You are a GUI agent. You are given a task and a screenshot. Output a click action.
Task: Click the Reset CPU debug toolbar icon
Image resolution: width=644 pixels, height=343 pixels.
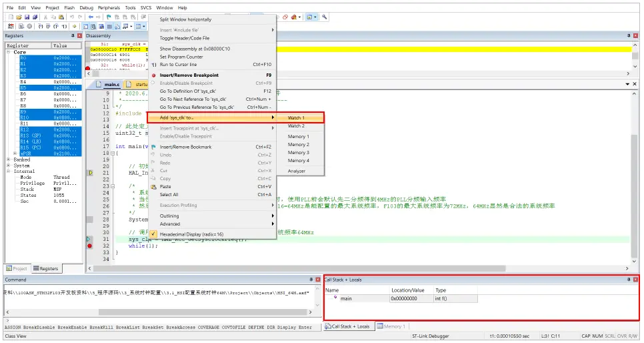pyautogui.click(x=11, y=26)
